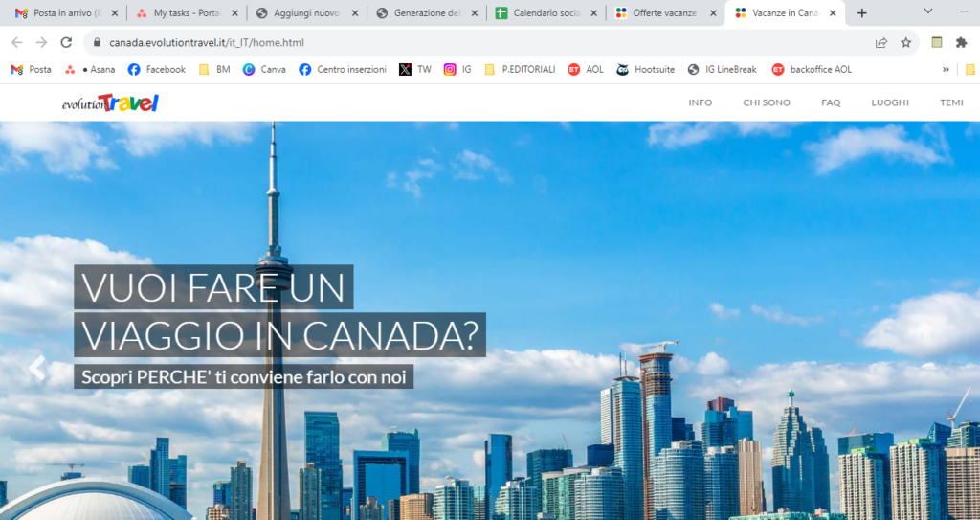Show hidden bookmarks overflow chevron

946,69
